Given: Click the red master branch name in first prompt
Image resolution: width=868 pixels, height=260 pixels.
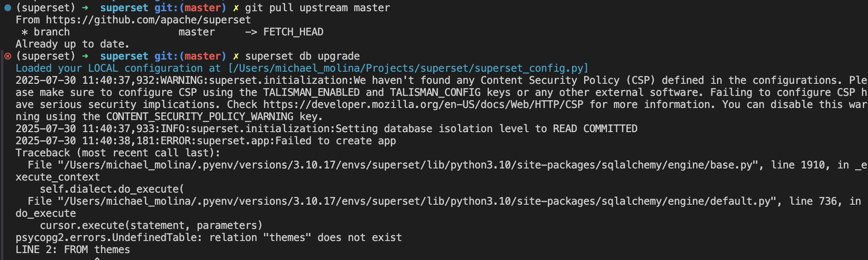Looking at the screenshot, I should [203, 8].
